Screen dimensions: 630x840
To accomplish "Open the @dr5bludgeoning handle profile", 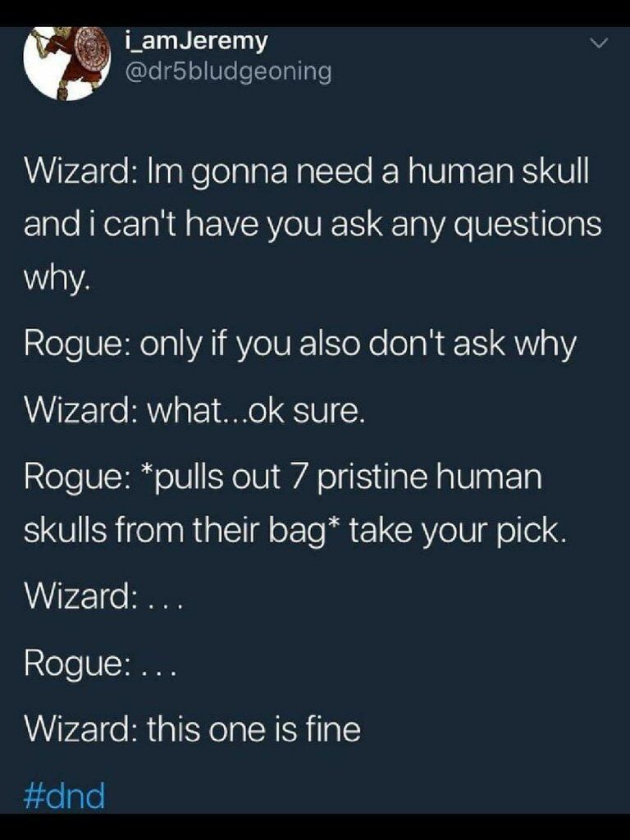I will coord(228,72).
